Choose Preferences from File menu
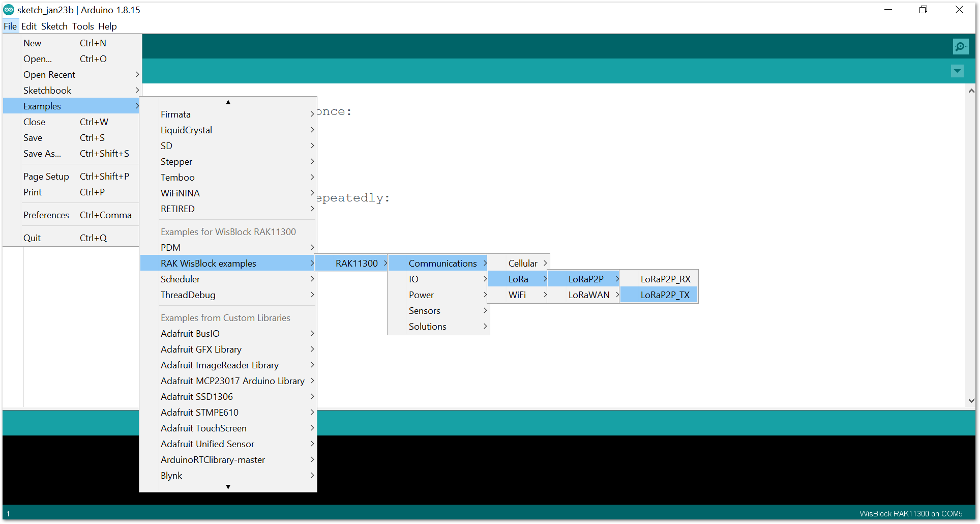 46,215
